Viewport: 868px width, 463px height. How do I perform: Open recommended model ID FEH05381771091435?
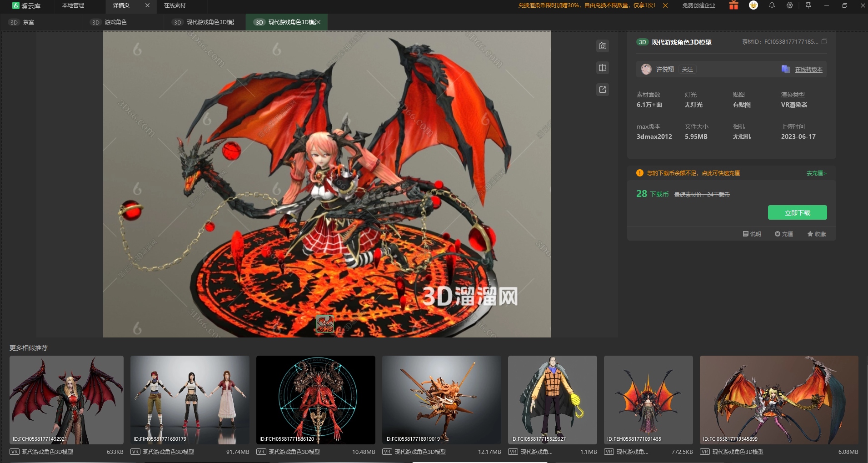pos(649,400)
